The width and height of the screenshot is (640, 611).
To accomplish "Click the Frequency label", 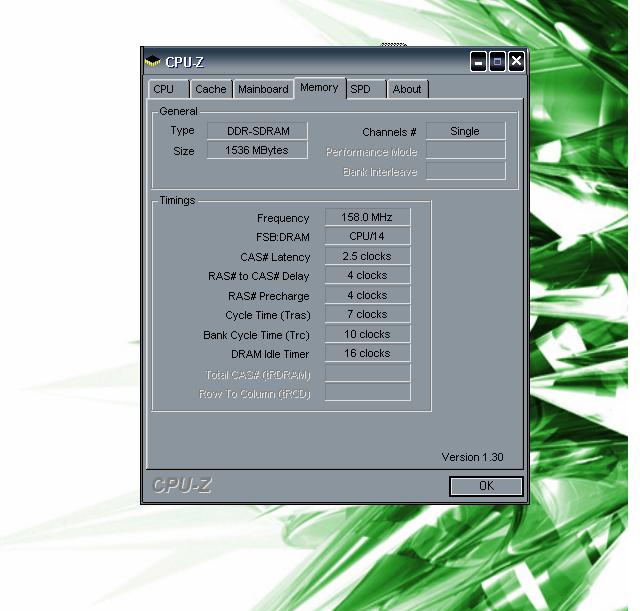I will click(283, 218).
